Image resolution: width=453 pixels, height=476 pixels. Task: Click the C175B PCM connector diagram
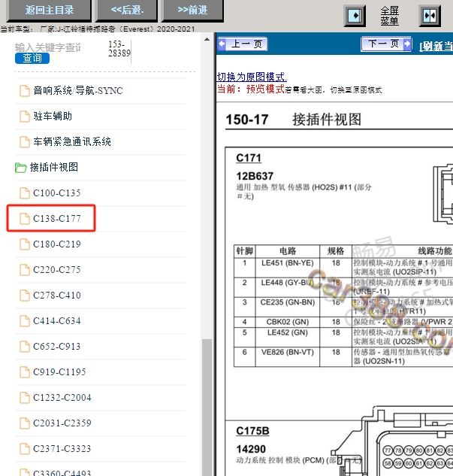(x=391, y=441)
